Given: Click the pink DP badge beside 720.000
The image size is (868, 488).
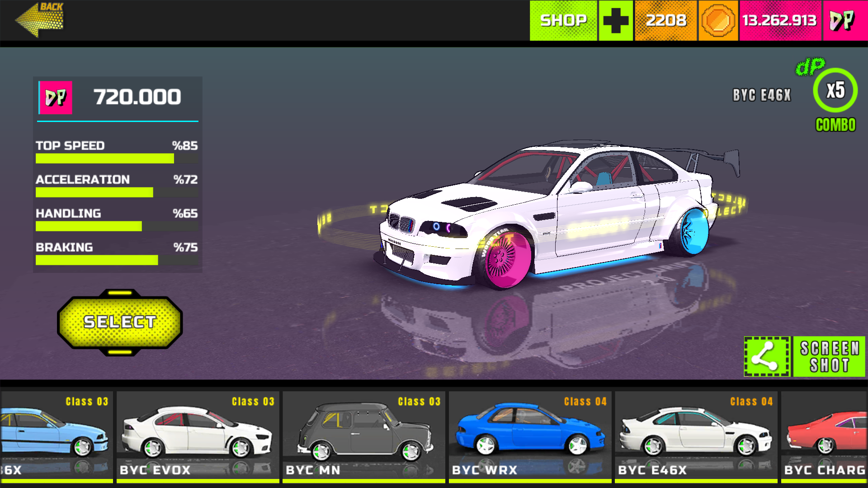Looking at the screenshot, I should tap(55, 97).
